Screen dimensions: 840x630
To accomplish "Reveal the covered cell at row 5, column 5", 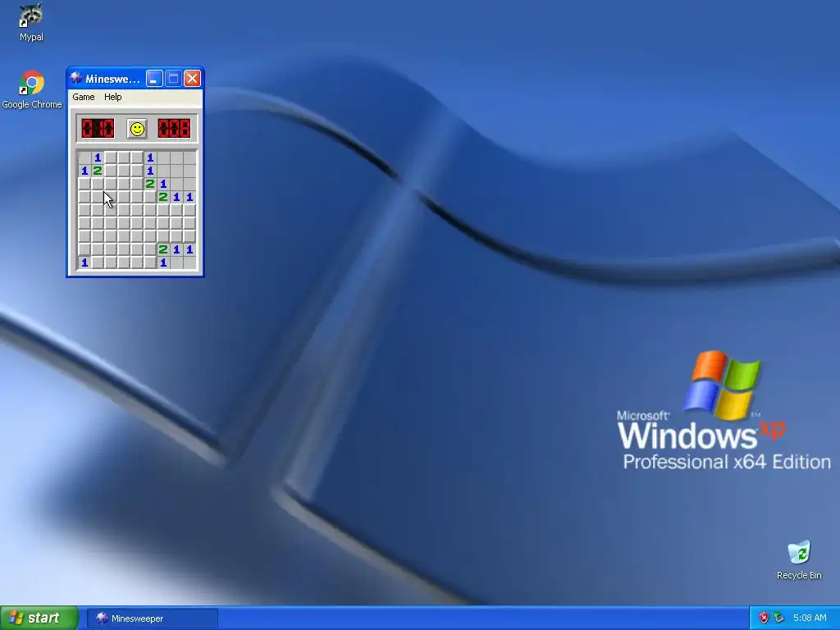I will click(x=137, y=210).
